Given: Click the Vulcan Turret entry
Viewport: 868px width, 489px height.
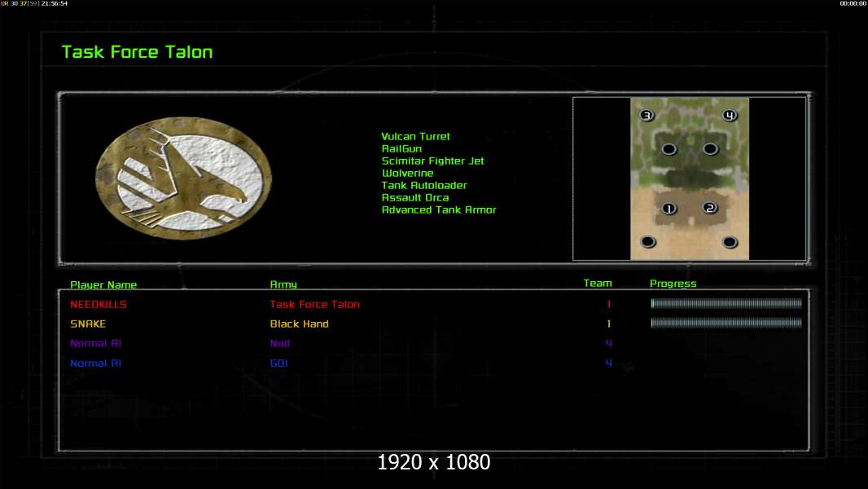Looking at the screenshot, I should 416,136.
